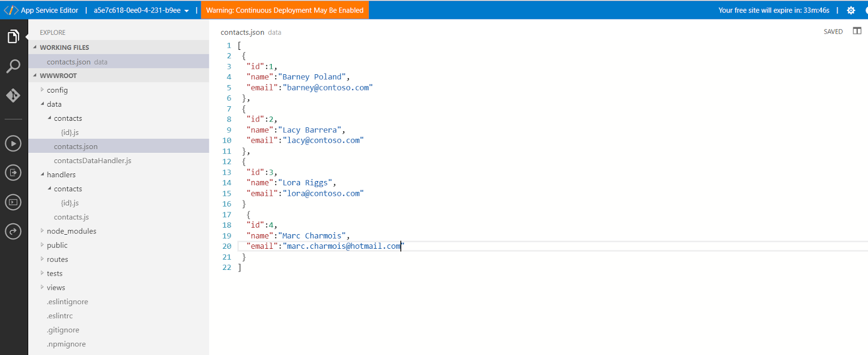The width and height of the screenshot is (868, 355).
Task: Open the settings gear icon
Action: [x=851, y=10]
